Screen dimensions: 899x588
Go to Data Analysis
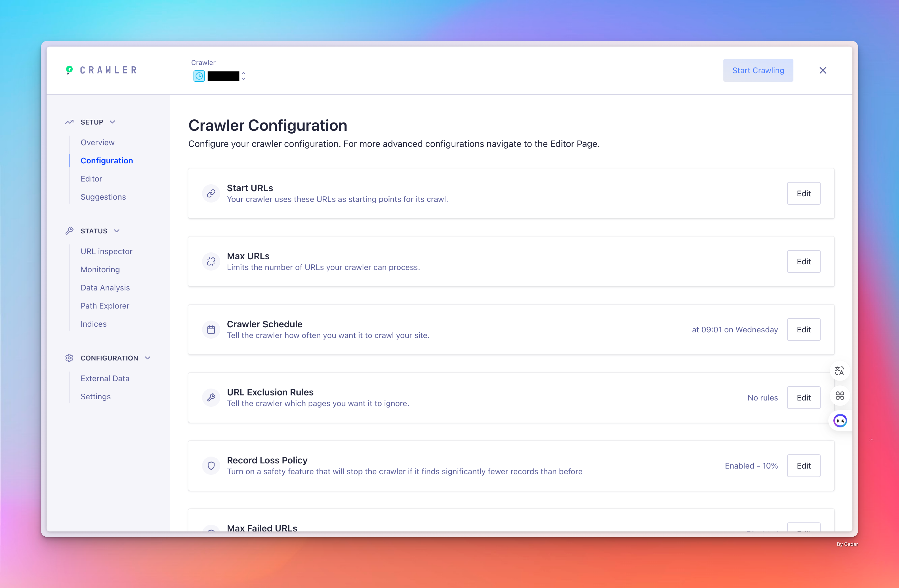(x=105, y=288)
